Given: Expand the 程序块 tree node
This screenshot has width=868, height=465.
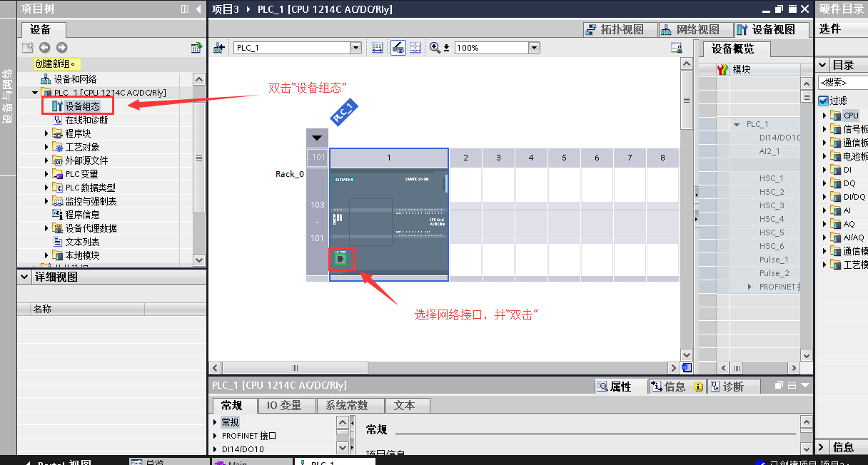Looking at the screenshot, I should (x=47, y=133).
